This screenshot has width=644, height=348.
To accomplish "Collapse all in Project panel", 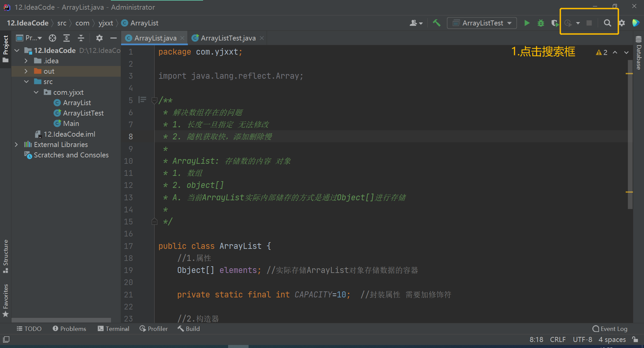I will pos(81,38).
